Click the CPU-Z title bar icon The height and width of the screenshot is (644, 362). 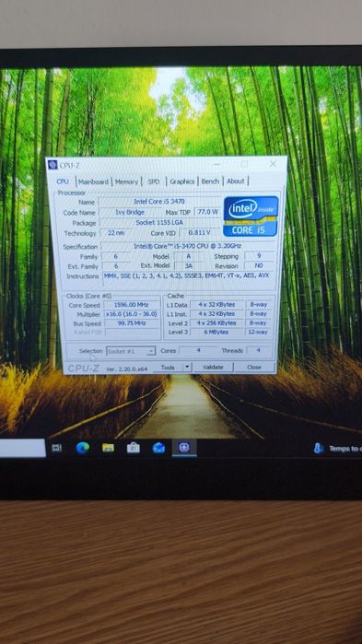pos(53,165)
